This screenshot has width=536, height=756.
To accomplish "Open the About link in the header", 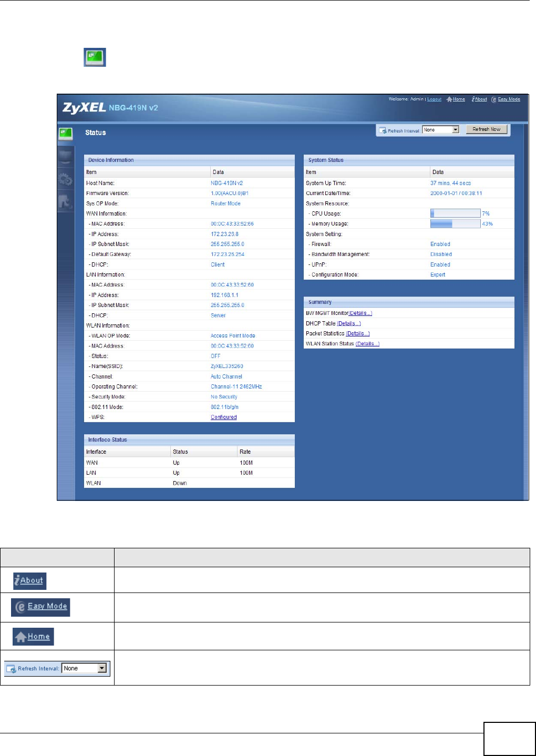I will (x=479, y=99).
